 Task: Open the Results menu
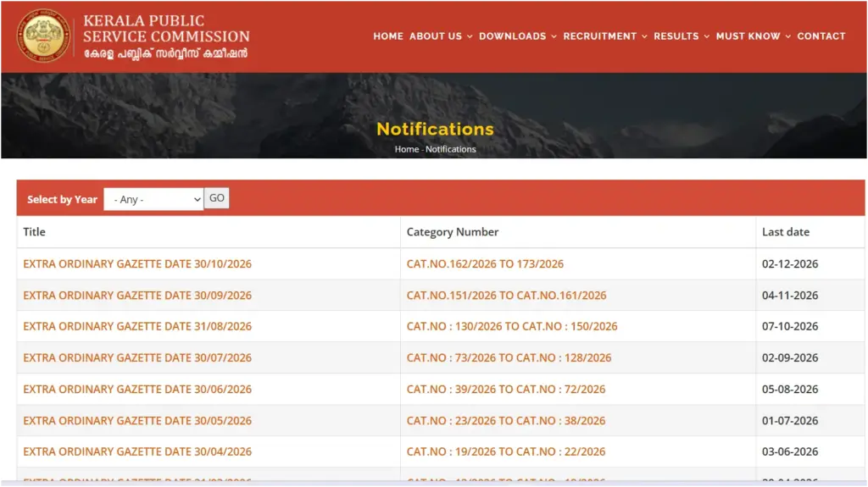pos(676,36)
